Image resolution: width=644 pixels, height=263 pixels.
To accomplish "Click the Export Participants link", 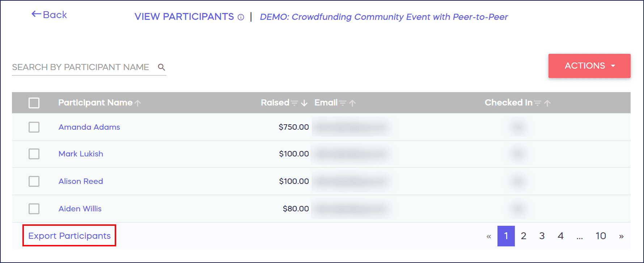I will point(69,236).
